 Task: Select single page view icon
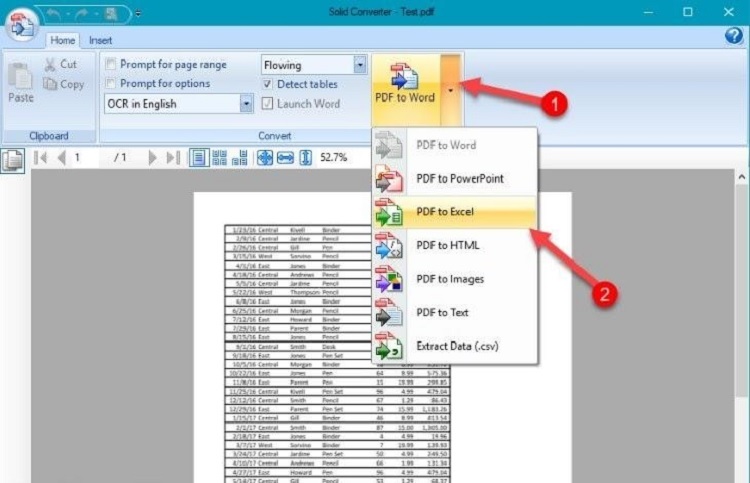coord(199,157)
